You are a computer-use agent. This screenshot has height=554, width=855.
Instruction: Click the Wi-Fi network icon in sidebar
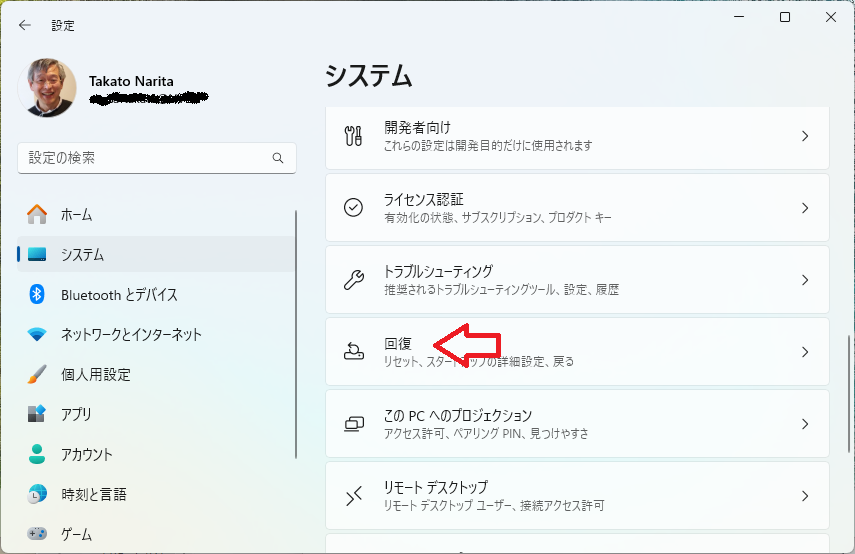pos(37,334)
